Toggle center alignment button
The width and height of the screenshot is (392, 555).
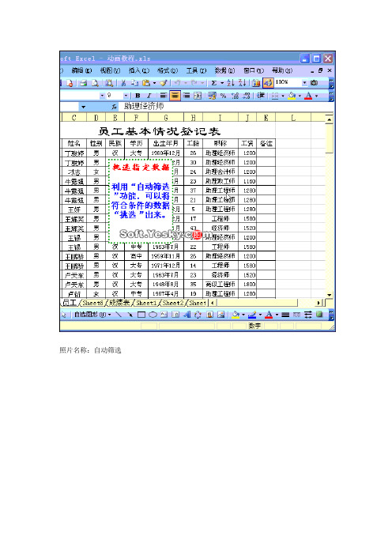(175, 96)
